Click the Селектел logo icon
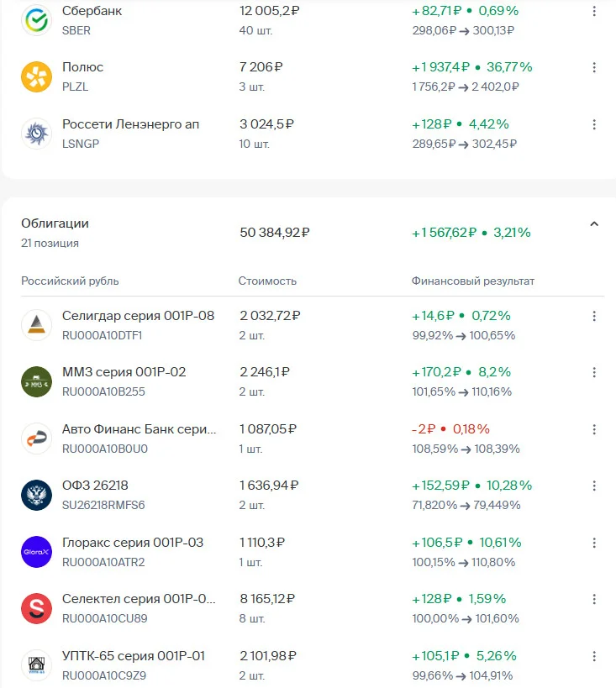The image size is (616, 688). (x=36, y=608)
